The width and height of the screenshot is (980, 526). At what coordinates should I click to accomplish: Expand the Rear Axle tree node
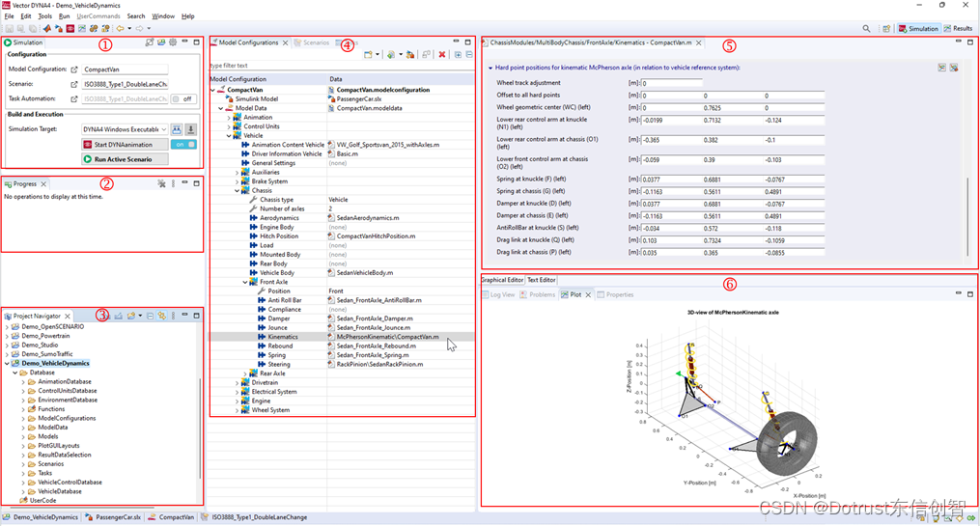(245, 374)
